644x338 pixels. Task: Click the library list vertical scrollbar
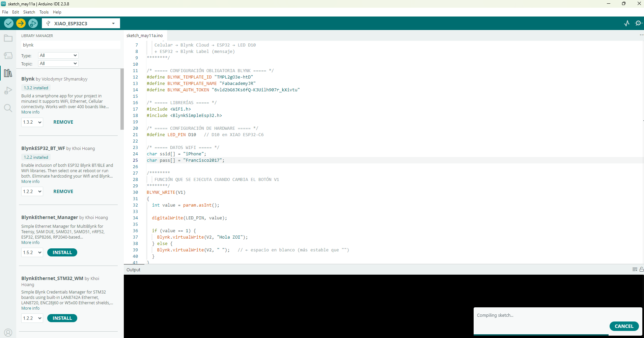[x=122, y=99]
